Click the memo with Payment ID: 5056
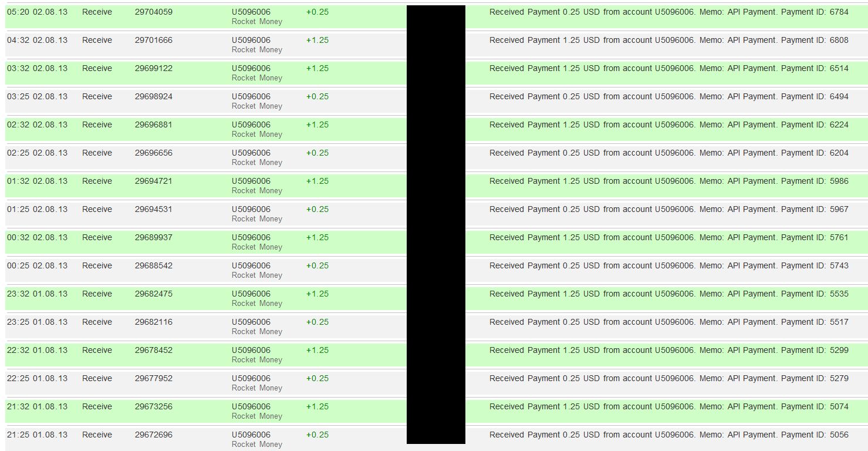The image size is (868, 451). click(669, 435)
